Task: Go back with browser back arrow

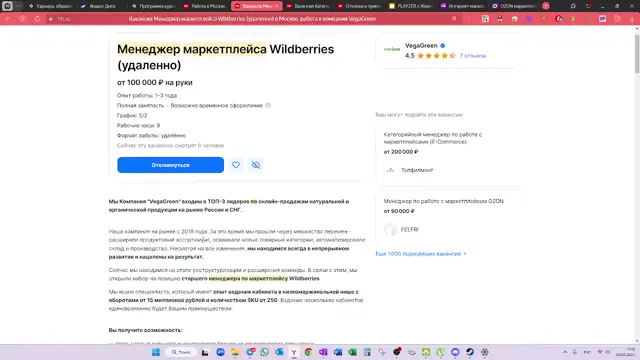Action: (x=8, y=19)
